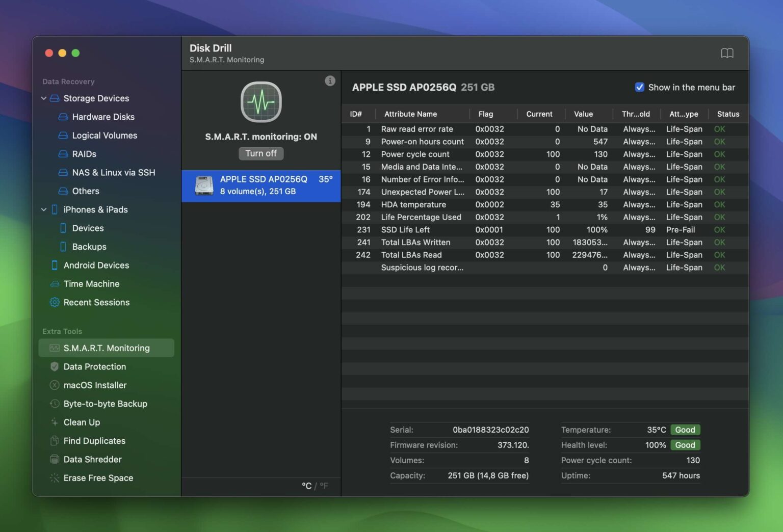
Task: Open Time Machine in the sidebar
Action: point(91,284)
